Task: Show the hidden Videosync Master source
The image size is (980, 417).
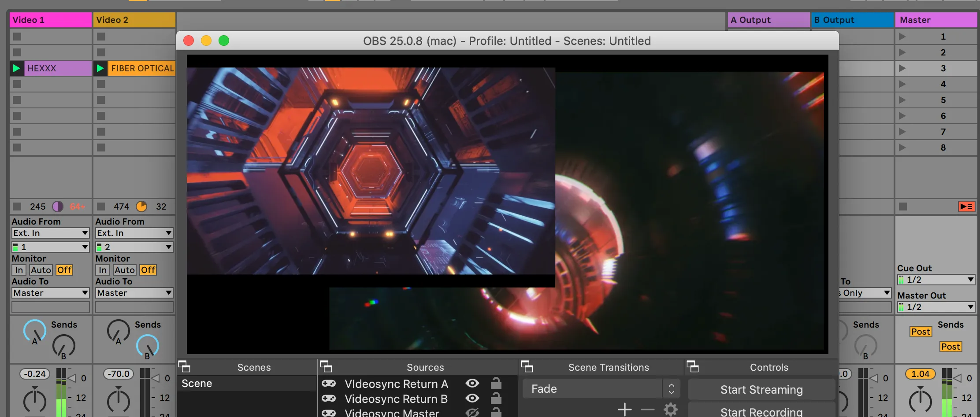Action: 472,412
